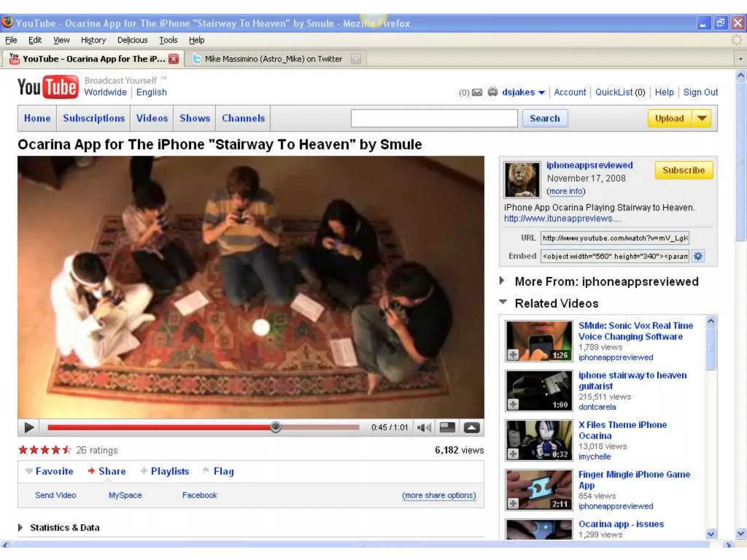Click the Flag icon link
747x560 pixels.
pos(223,471)
